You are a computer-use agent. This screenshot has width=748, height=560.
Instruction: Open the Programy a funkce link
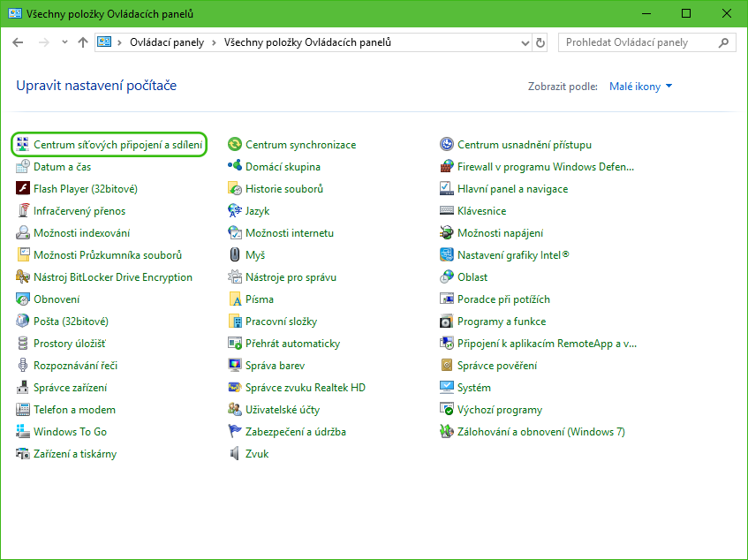pyautogui.click(x=501, y=322)
